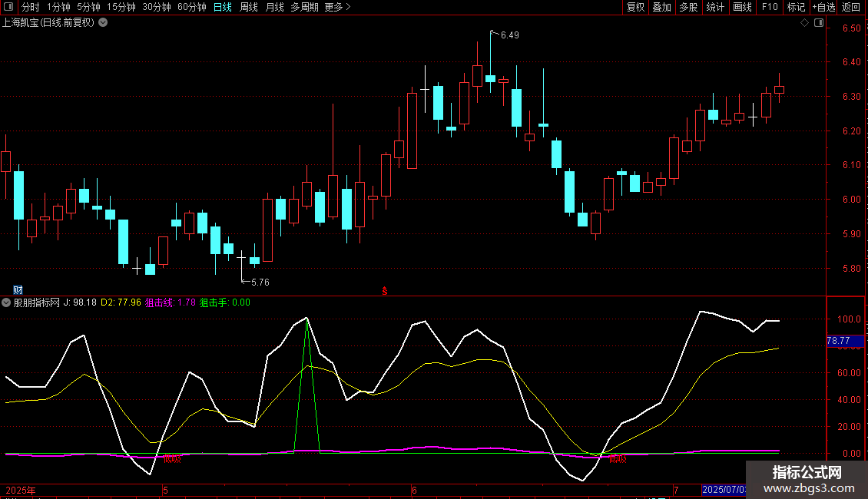The width and height of the screenshot is (868, 499).
Task: Select the 1分钟 period
Action: tap(58, 7)
